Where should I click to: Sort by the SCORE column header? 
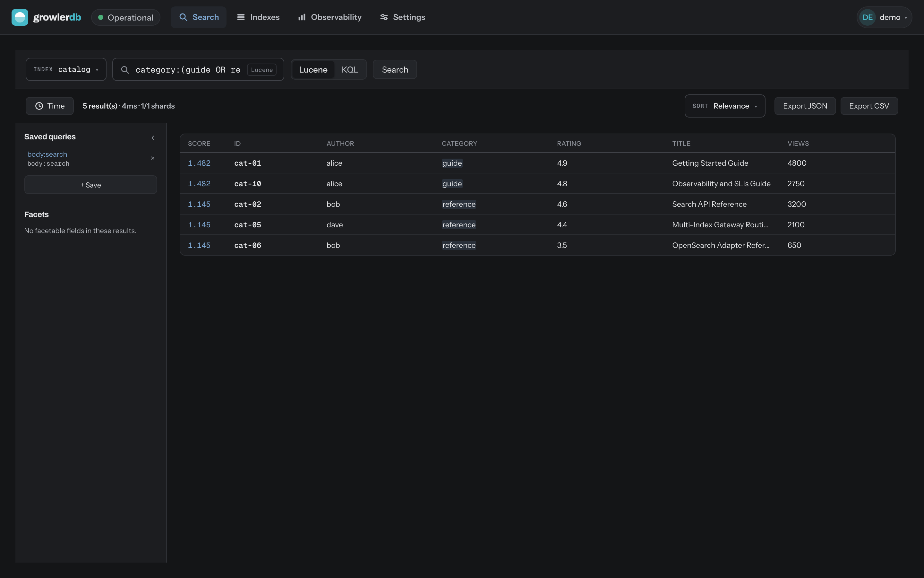199,143
